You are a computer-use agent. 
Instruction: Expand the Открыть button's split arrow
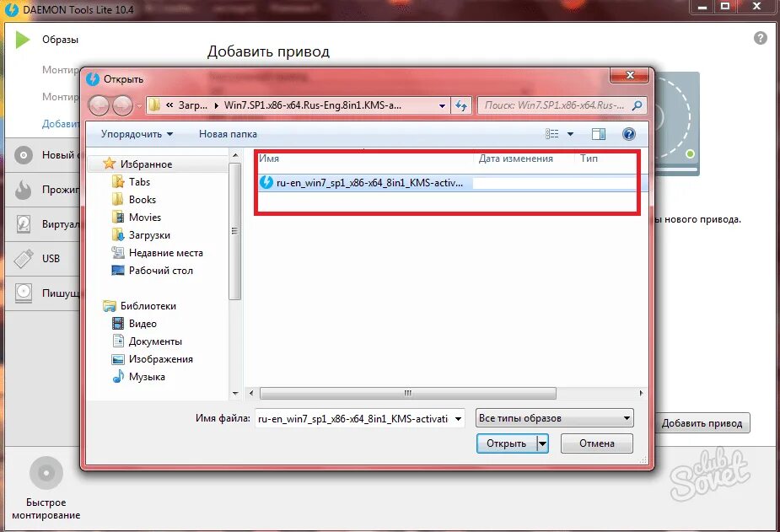(543, 443)
